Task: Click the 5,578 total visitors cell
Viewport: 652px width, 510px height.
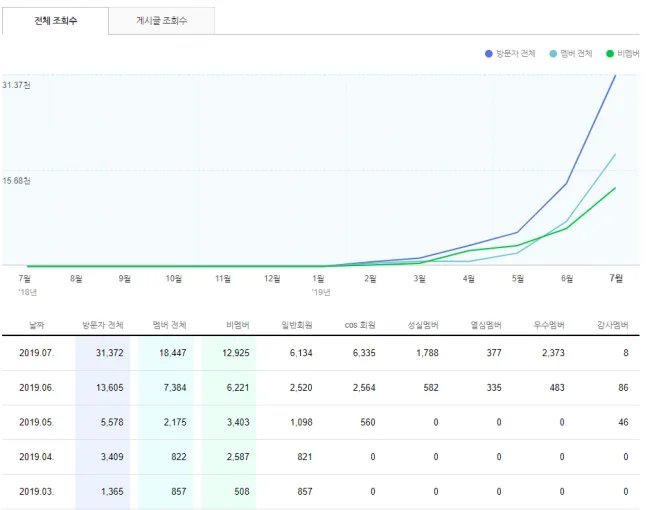Action: (112, 422)
